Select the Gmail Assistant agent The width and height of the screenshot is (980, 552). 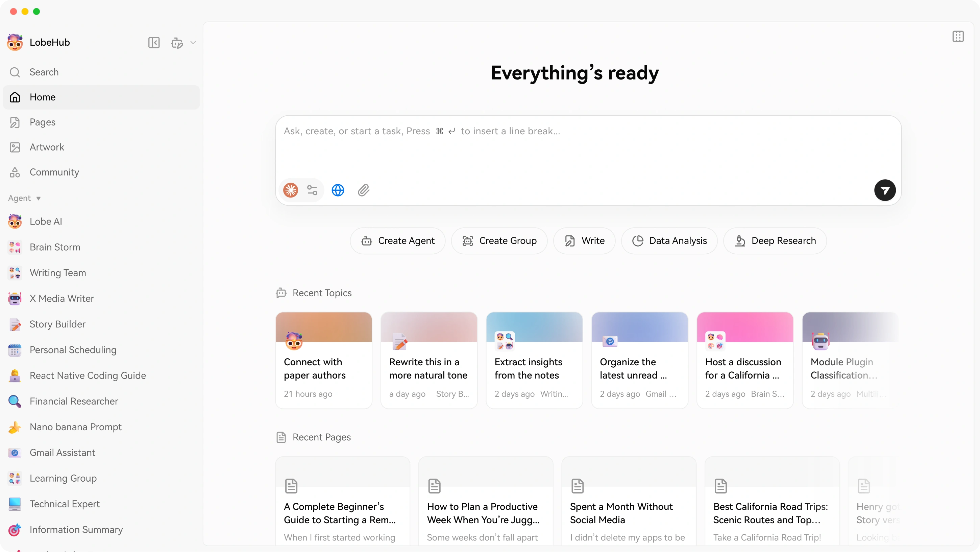[x=62, y=452]
